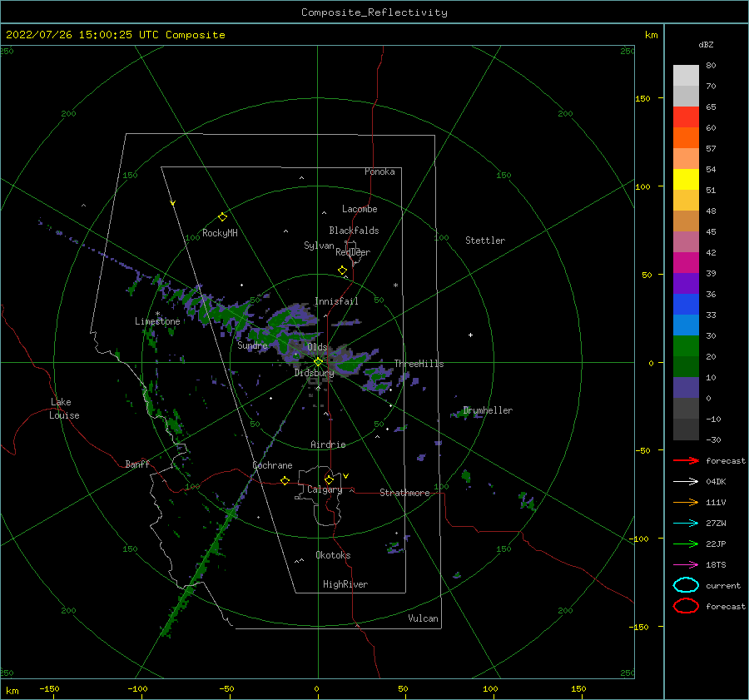Click the Didsbury town label

pyautogui.click(x=314, y=373)
